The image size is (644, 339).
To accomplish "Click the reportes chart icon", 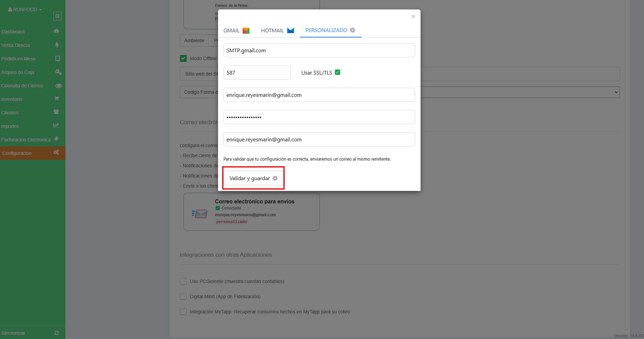I will click(56, 125).
